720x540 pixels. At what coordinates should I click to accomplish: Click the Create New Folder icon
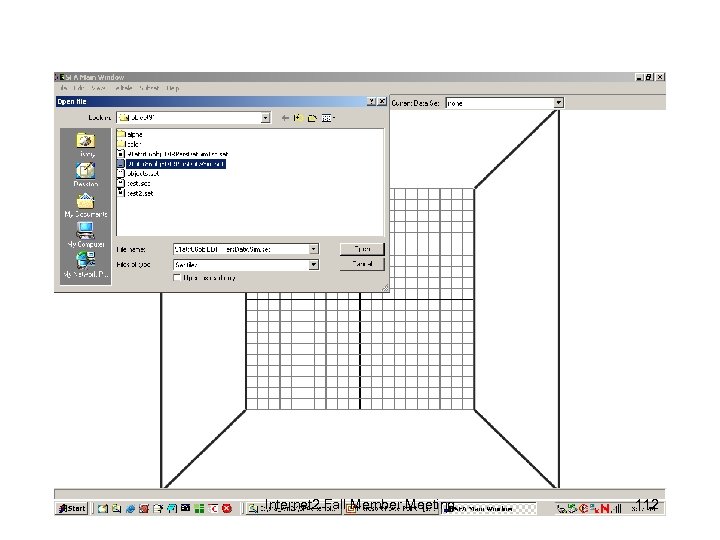click(312, 118)
